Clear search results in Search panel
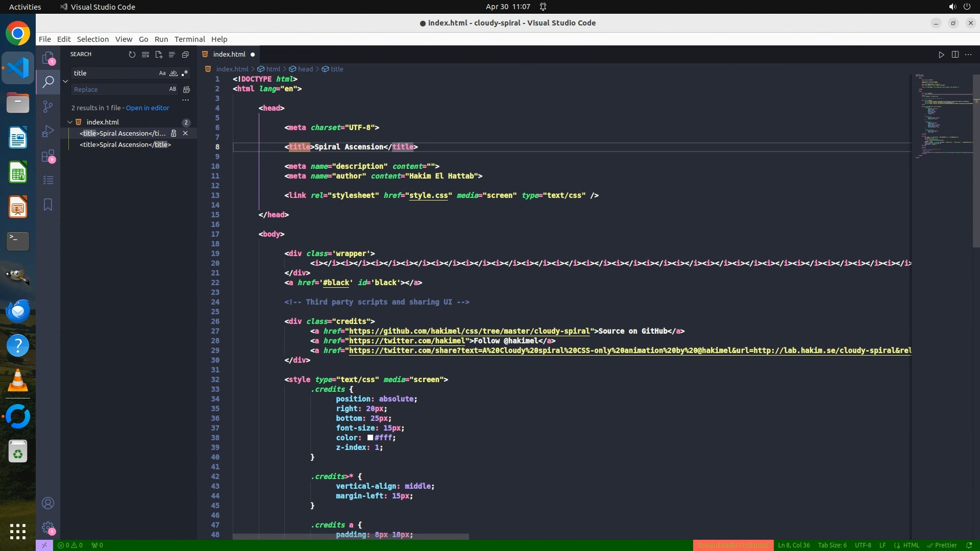Screen dimensions: 980x551 (145, 55)
